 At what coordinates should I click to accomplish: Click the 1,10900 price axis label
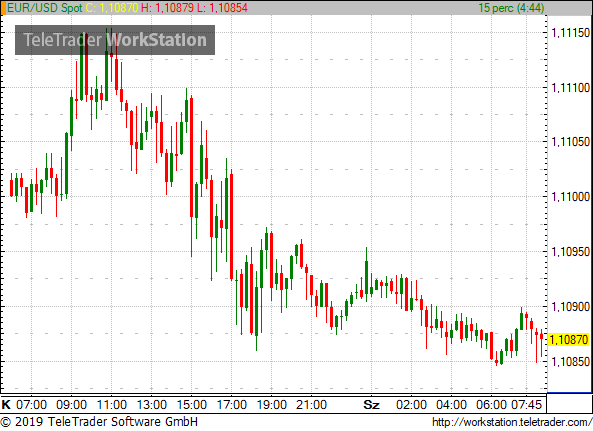coord(571,307)
